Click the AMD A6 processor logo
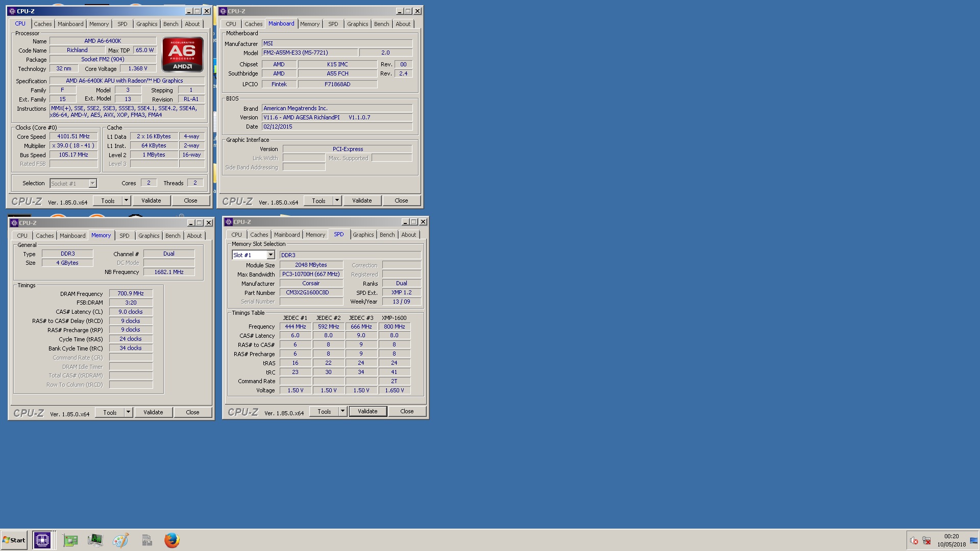 183,54
